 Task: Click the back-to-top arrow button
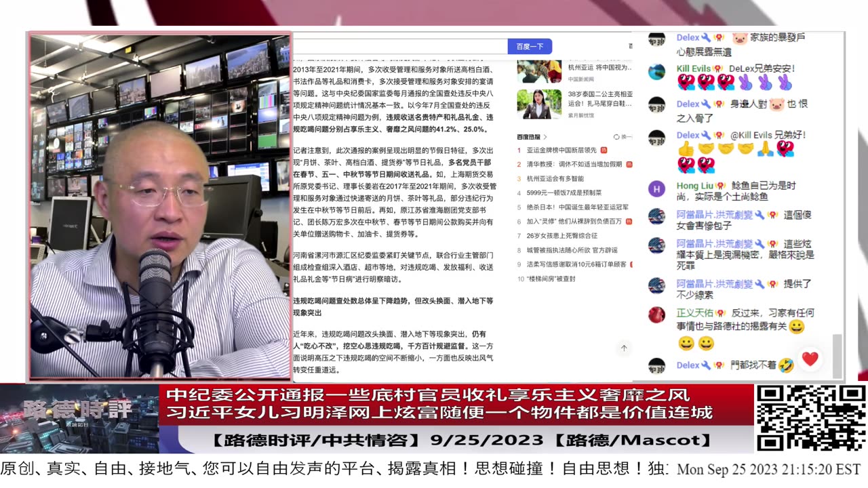(624, 348)
